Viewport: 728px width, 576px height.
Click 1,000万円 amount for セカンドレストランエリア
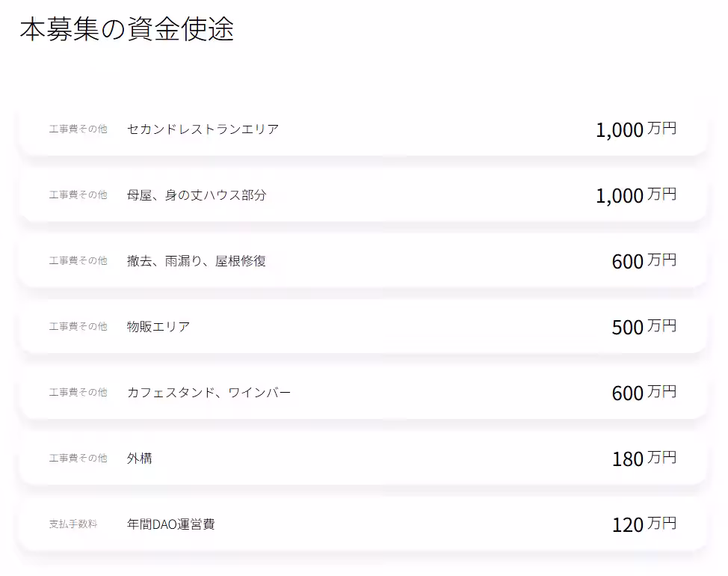[635, 129]
